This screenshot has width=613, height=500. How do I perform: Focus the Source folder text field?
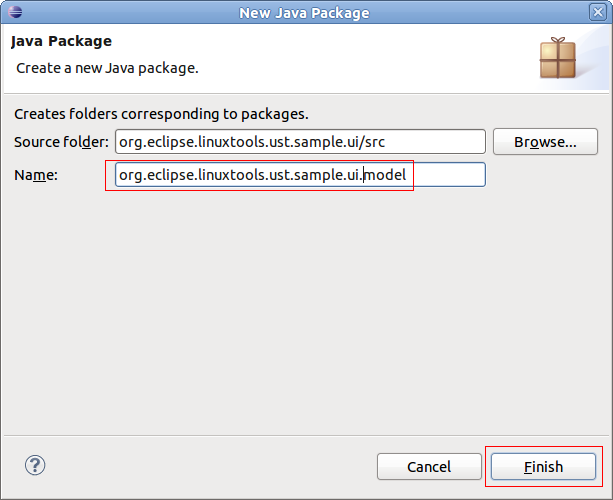tap(300, 142)
